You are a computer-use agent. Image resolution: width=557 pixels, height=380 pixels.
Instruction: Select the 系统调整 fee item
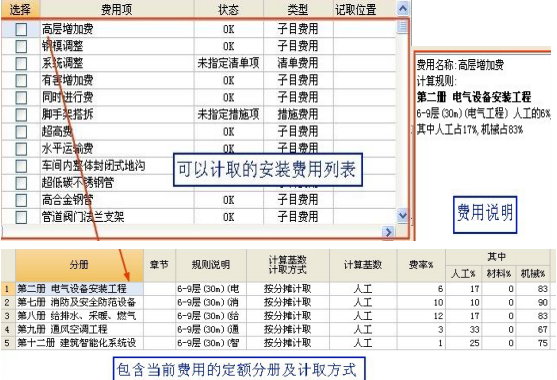pos(63,63)
